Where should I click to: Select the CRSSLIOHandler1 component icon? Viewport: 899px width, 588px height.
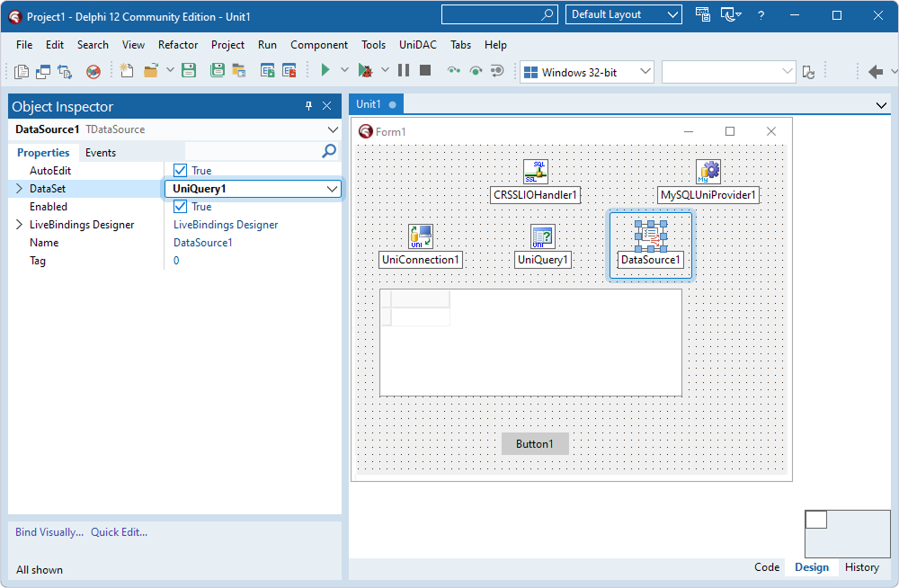point(536,171)
